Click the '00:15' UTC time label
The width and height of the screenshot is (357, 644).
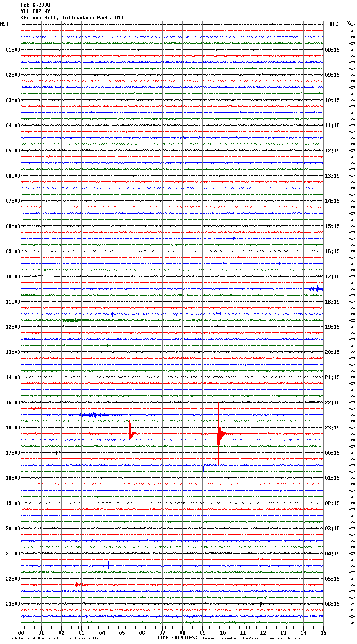(x=332, y=453)
